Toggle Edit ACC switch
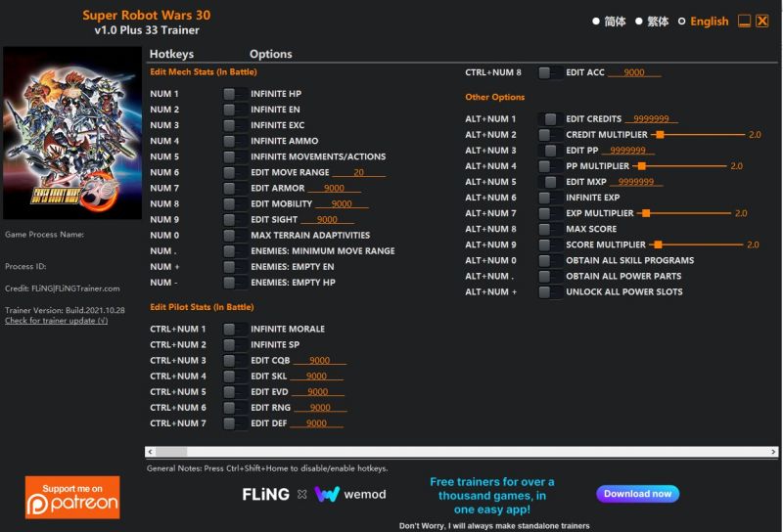This screenshot has width=783, height=532. 550,72
